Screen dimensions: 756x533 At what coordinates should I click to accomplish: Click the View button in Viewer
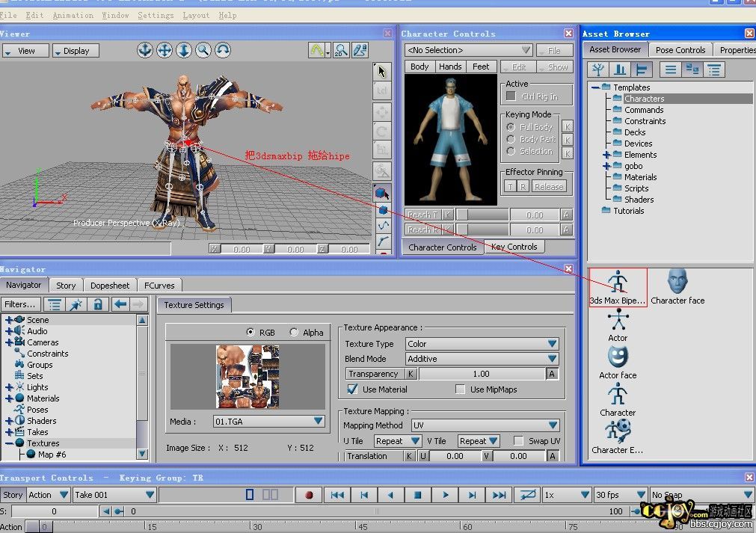25,51
